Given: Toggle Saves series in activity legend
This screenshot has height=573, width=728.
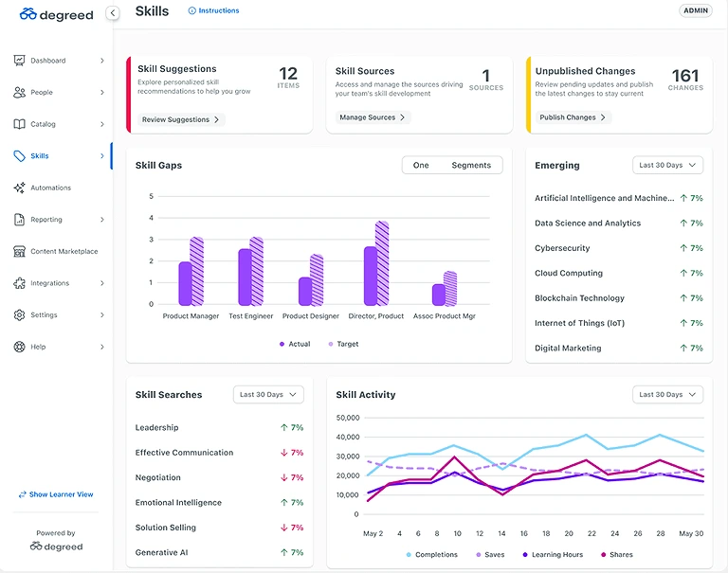Looking at the screenshot, I should pos(490,554).
